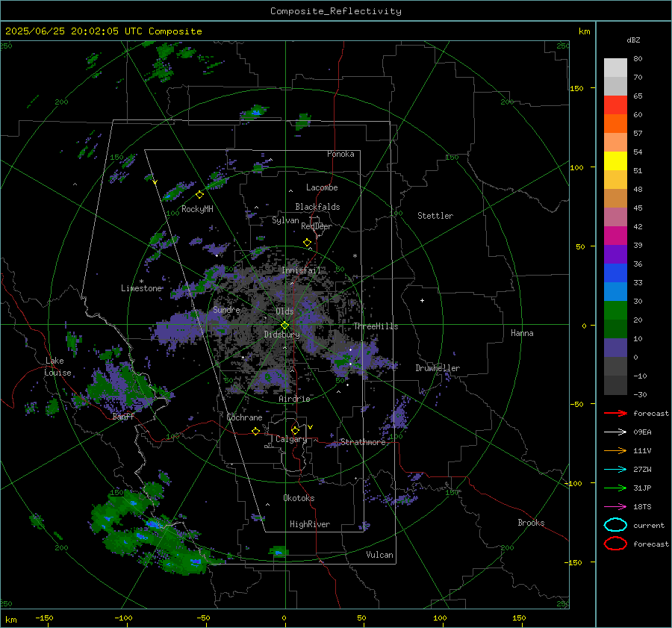Click the Sylvan label on the map
This screenshot has height=628, width=672.
(x=285, y=220)
